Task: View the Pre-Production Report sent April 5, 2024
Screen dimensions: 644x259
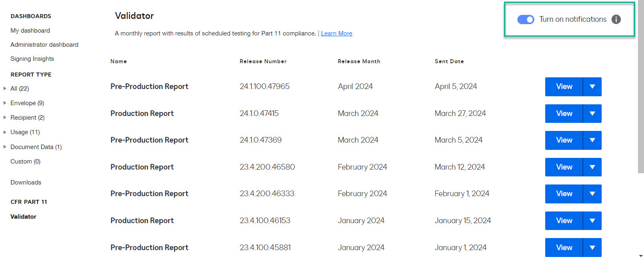Action: [564, 87]
